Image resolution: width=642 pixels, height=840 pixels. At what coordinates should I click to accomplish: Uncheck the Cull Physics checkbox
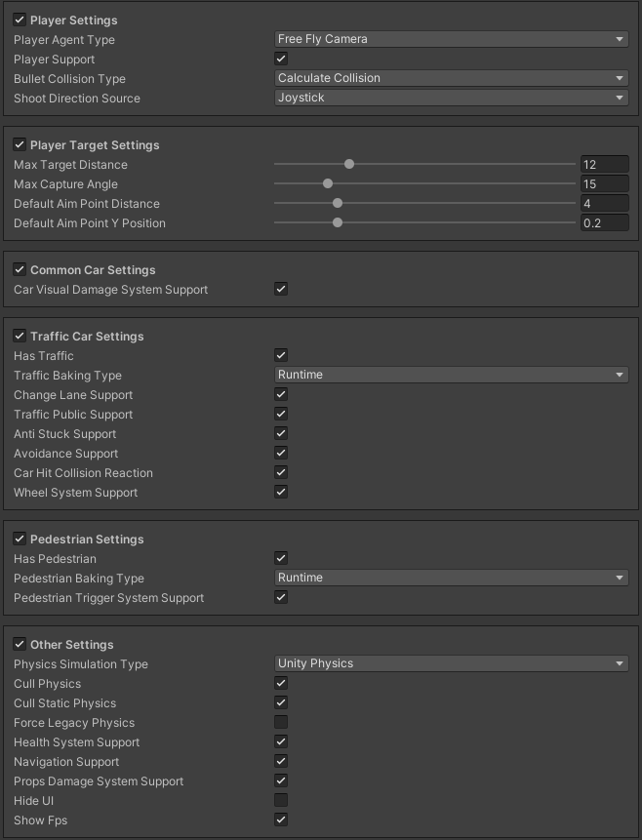coord(281,683)
